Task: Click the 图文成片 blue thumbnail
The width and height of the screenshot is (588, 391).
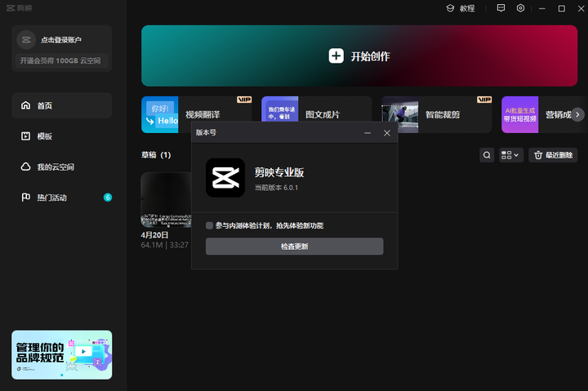Action: 280,109
